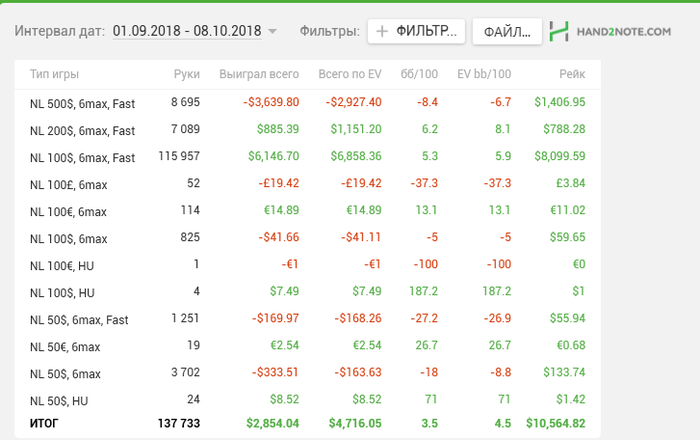The width and height of the screenshot is (700, 440).
Task: Click the $1,406.95 rake cell
Action: [x=560, y=102]
